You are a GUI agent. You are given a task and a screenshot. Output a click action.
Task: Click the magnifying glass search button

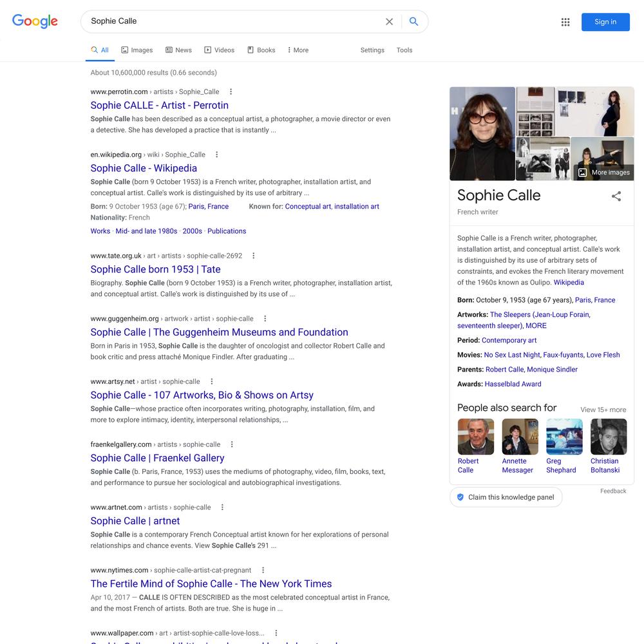[413, 21]
